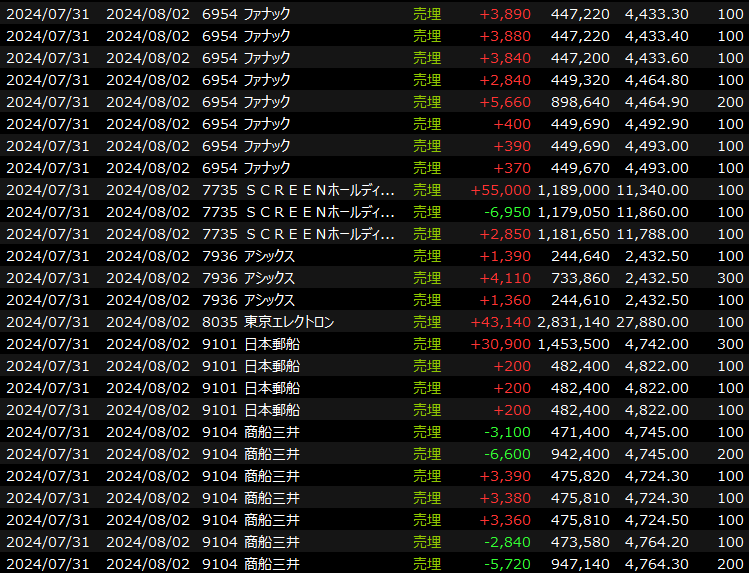Click the +55,000 profit cell for SCREEN Holdings
Viewport: 749px width, 573px height.
(505, 189)
